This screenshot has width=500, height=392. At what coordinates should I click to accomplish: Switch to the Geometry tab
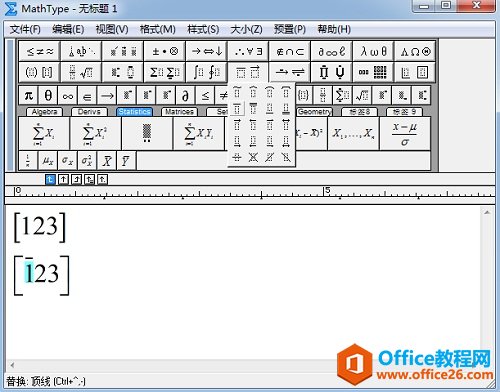point(314,112)
